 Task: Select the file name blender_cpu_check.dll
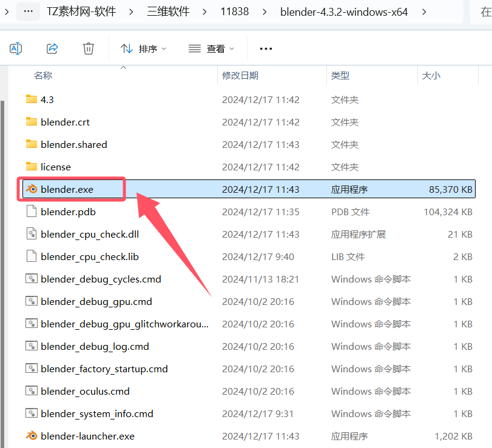pos(90,235)
